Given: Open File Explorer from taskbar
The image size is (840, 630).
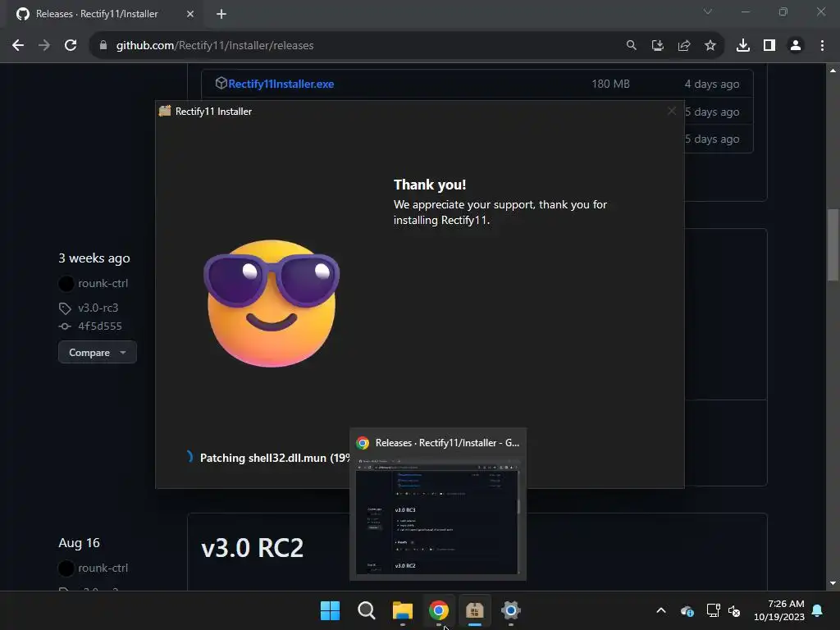Looking at the screenshot, I should [x=402, y=610].
